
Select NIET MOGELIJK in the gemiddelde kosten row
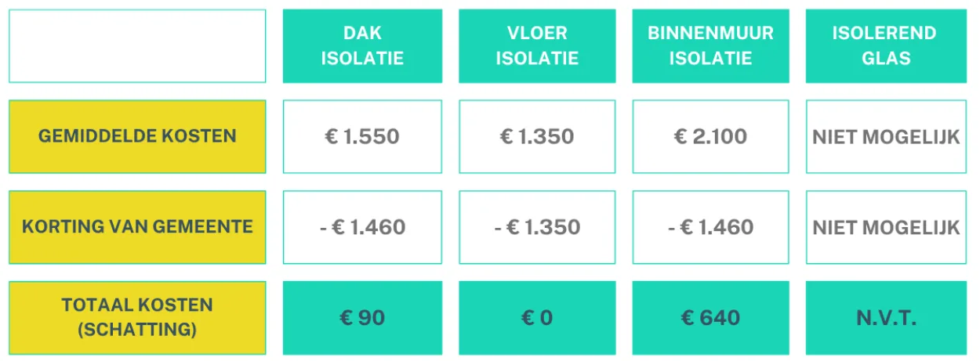click(x=885, y=136)
